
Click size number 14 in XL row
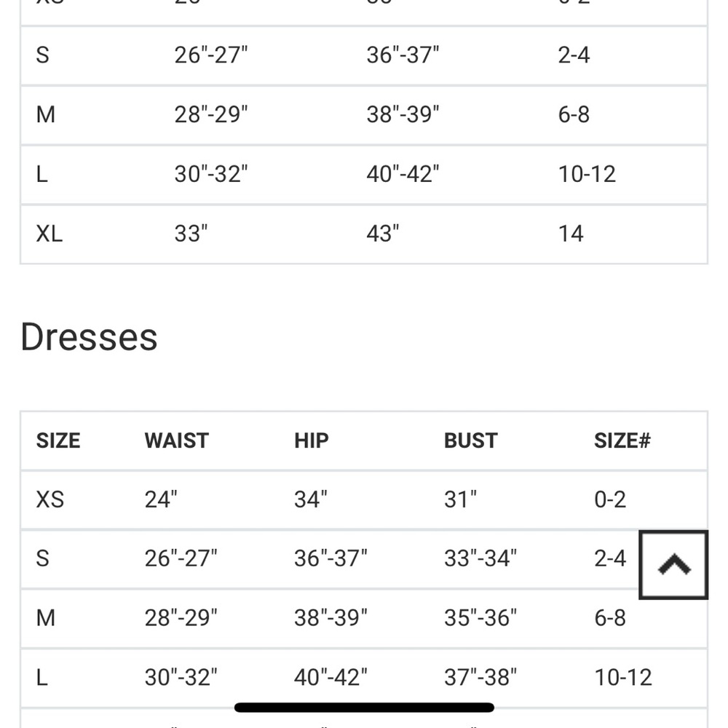click(x=571, y=234)
